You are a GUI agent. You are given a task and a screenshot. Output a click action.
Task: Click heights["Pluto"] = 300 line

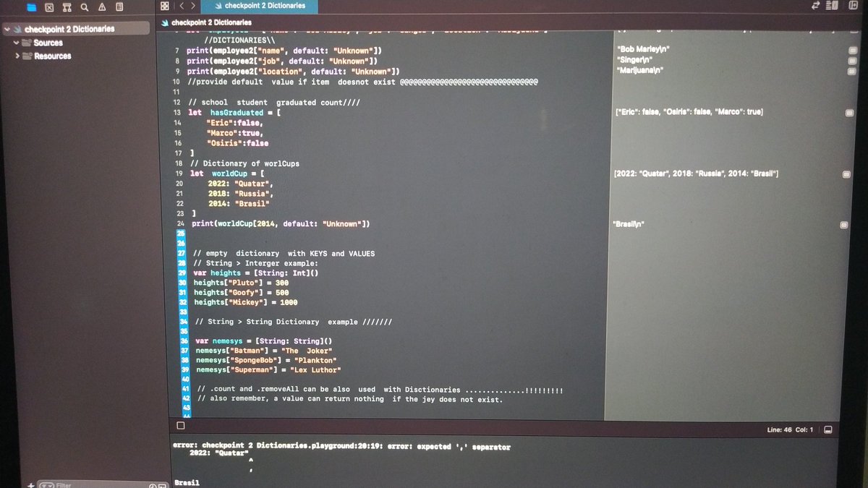tap(242, 283)
